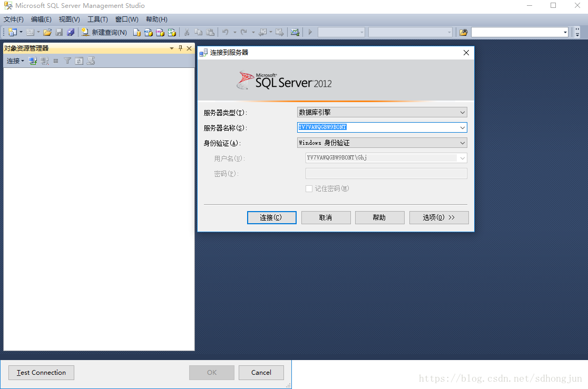Click the Navigate Forward icon

(280, 32)
